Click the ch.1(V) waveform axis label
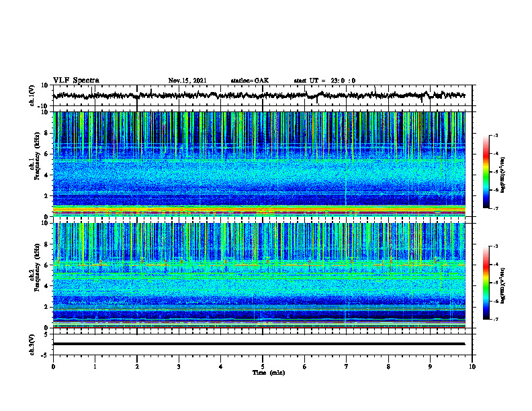Viewport: 532px width, 411px height. tap(32, 95)
